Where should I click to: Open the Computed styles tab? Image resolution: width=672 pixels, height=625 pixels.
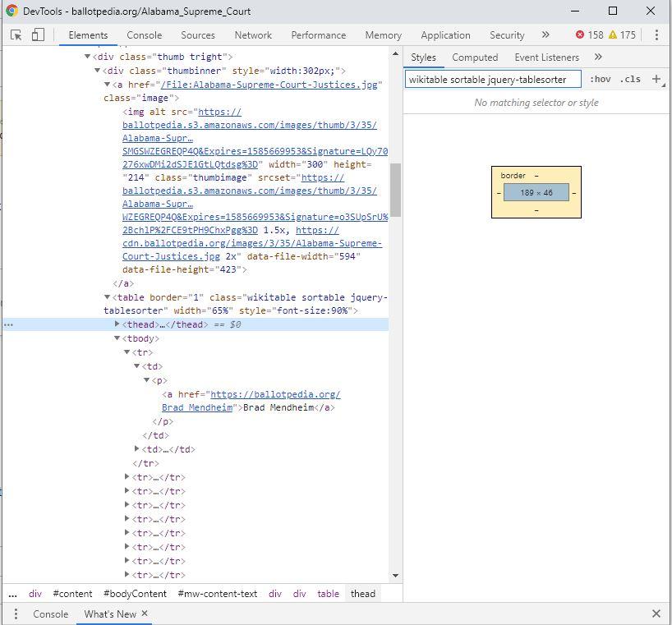click(475, 57)
